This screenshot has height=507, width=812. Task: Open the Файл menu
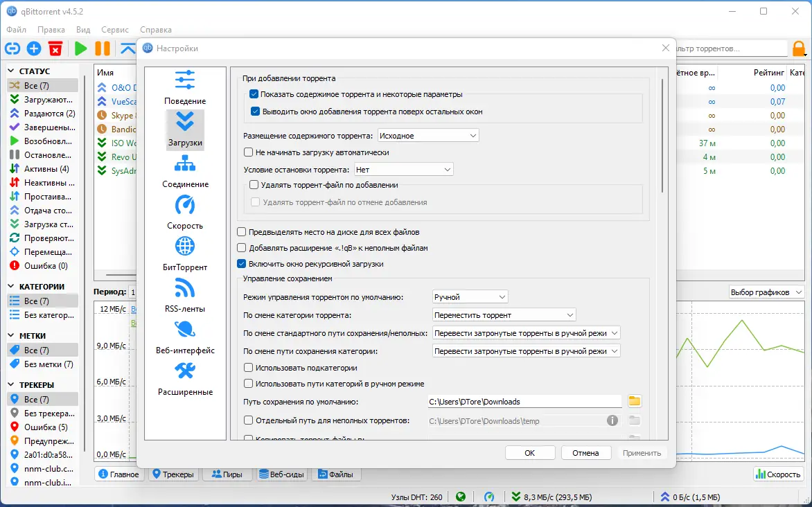tap(17, 30)
